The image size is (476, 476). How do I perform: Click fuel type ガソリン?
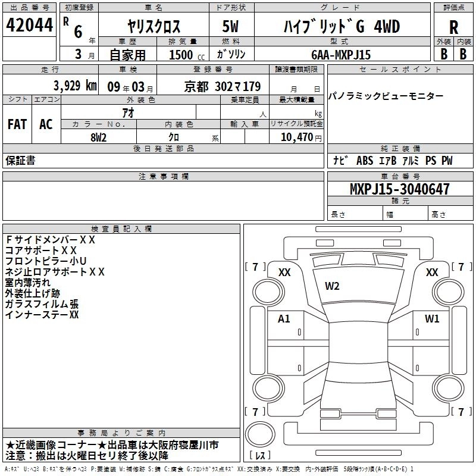point(231,54)
